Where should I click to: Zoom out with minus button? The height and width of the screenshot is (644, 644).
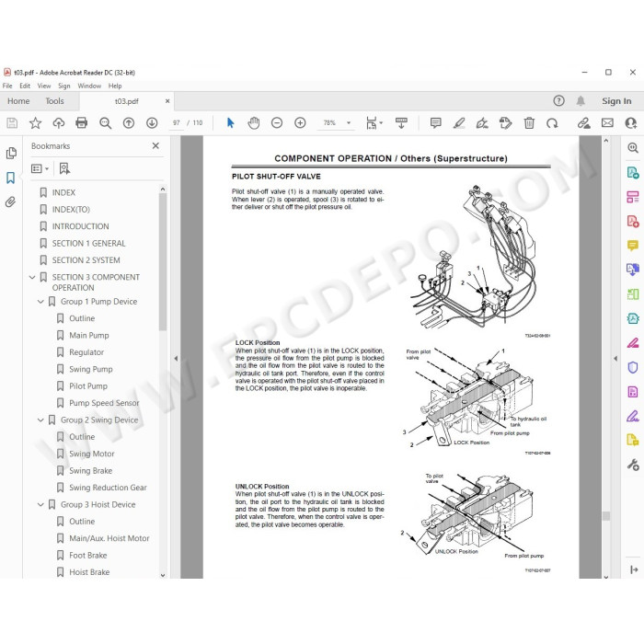(x=277, y=122)
